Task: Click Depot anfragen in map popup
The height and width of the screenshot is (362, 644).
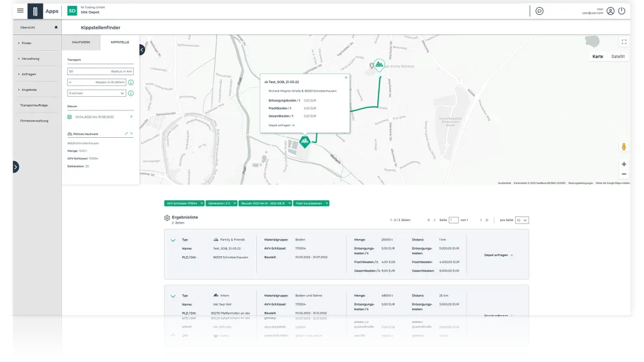Action: (x=282, y=125)
